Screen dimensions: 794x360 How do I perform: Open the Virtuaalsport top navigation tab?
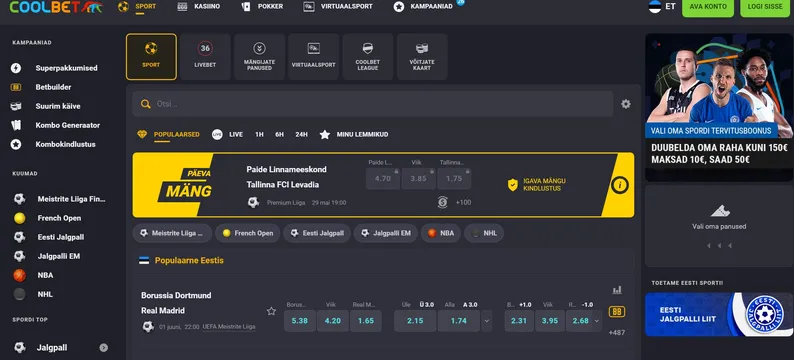(x=338, y=7)
